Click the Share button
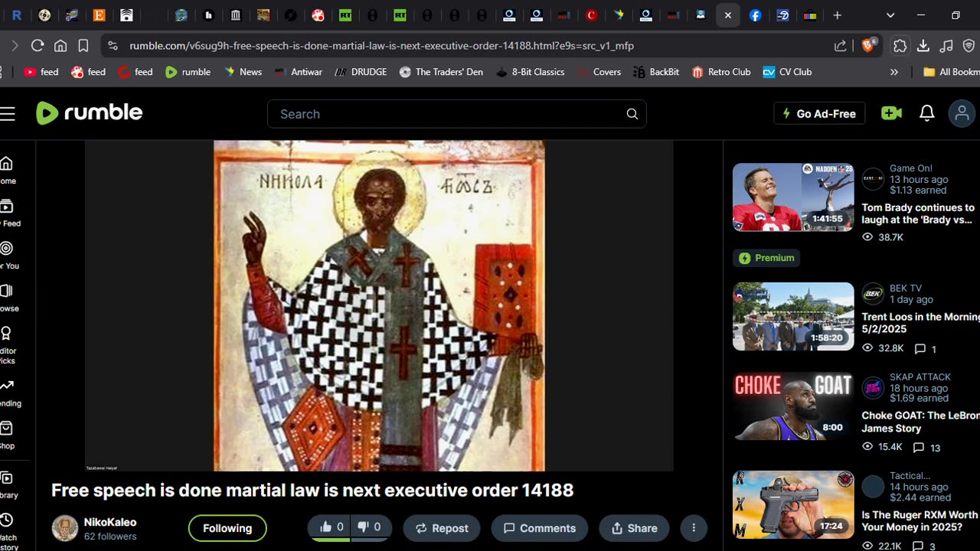This screenshot has width=980, height=551. (634, 528)
